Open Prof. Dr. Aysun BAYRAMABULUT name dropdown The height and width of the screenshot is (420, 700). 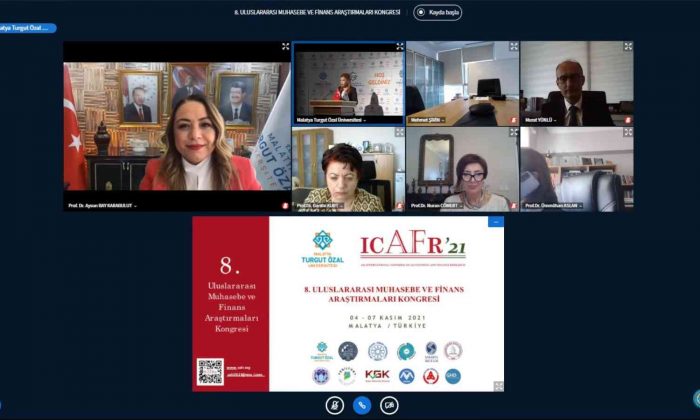pos(100,205)
